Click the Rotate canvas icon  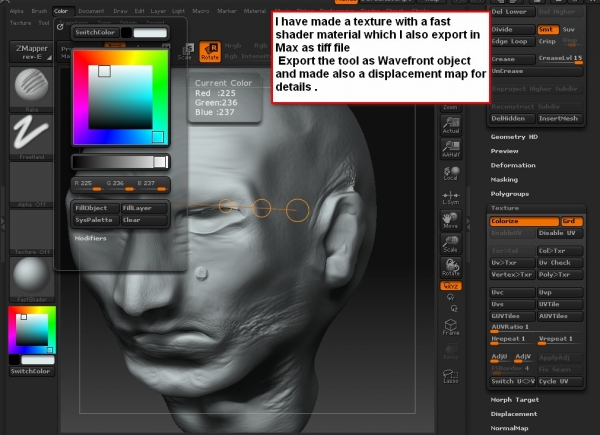(x=451, y=267)
